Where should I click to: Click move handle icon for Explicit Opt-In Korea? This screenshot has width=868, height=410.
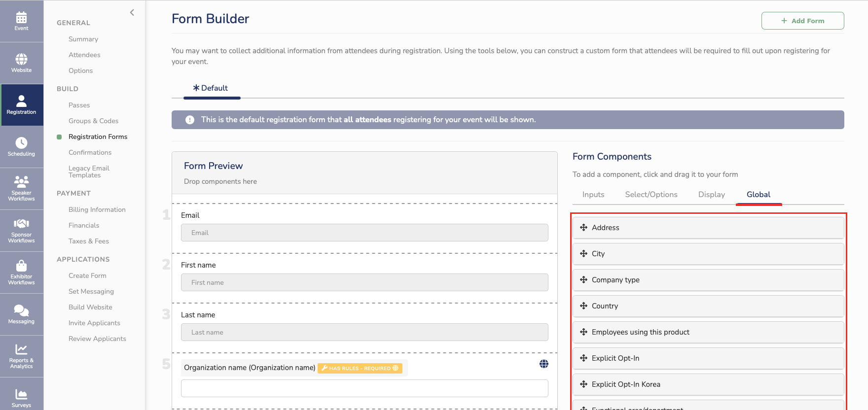pos(583,384)
